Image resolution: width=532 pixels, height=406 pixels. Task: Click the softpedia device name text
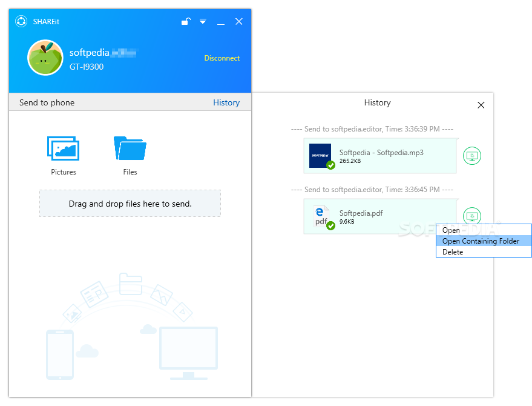[104, 53]
